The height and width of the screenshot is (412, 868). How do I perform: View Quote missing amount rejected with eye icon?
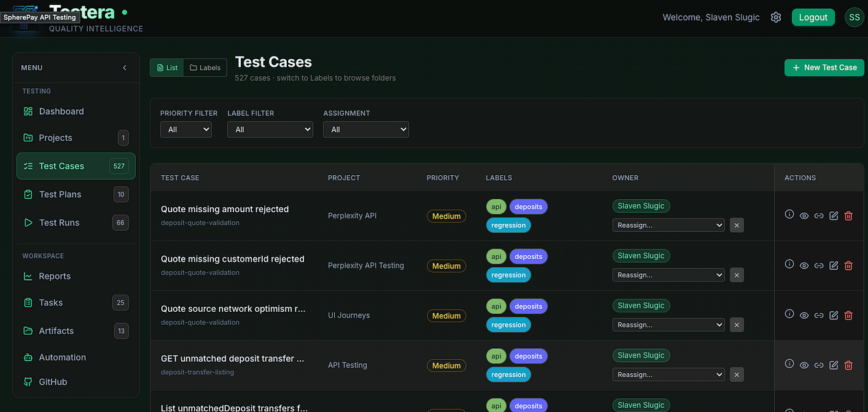click(x=804, y=216)
